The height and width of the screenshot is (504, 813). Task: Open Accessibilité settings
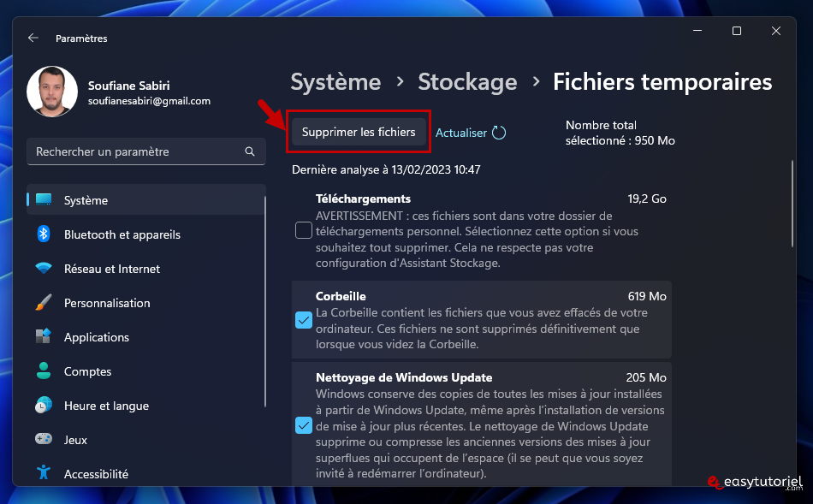(x=145, y=474)
